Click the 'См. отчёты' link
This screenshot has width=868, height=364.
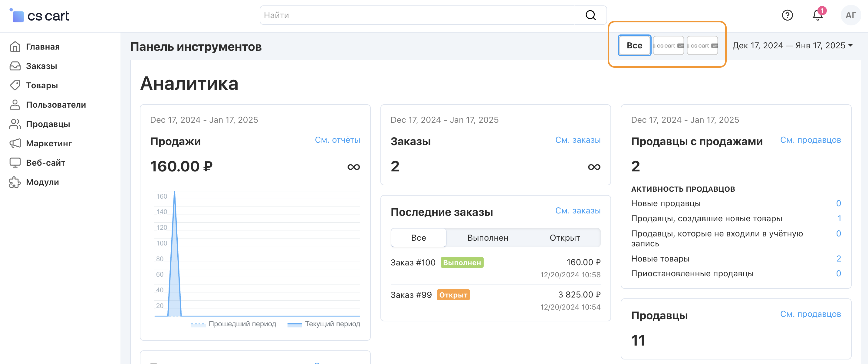click(x=337, y=140)
